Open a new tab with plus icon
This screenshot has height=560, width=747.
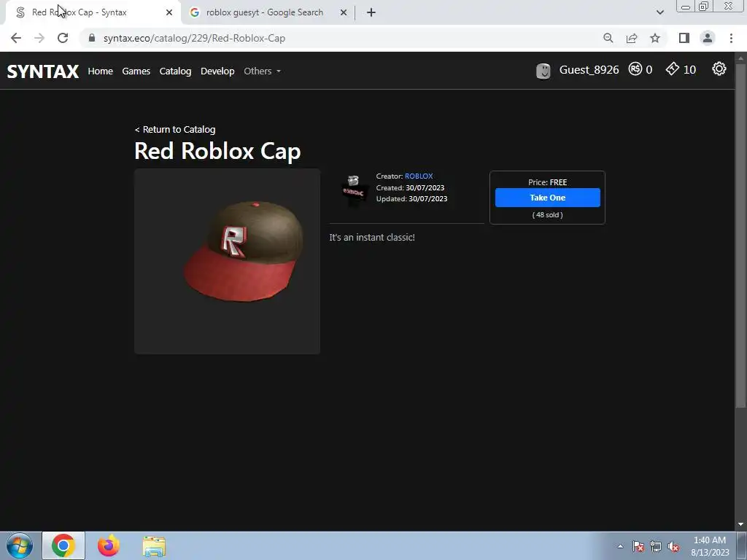point(371,12)
